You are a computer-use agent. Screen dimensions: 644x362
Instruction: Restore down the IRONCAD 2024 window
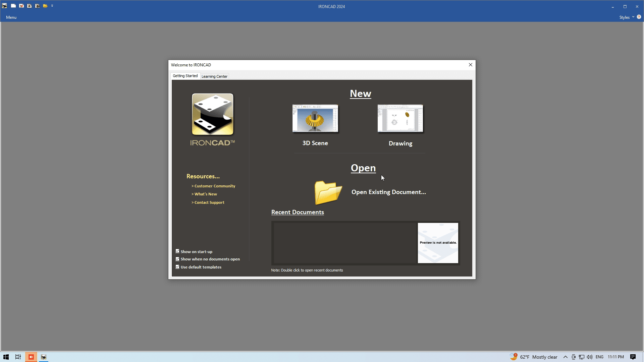pos(625,6)
